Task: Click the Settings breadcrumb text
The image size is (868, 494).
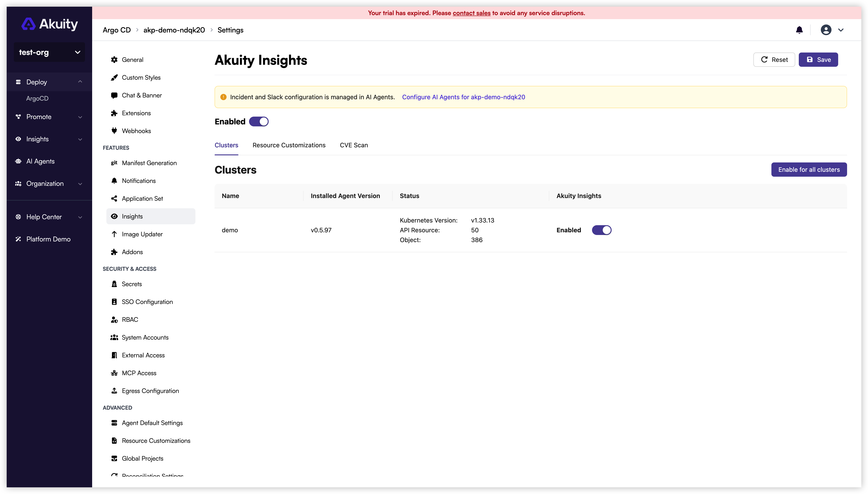Action: pyautogui.click(x=230, y=30)
